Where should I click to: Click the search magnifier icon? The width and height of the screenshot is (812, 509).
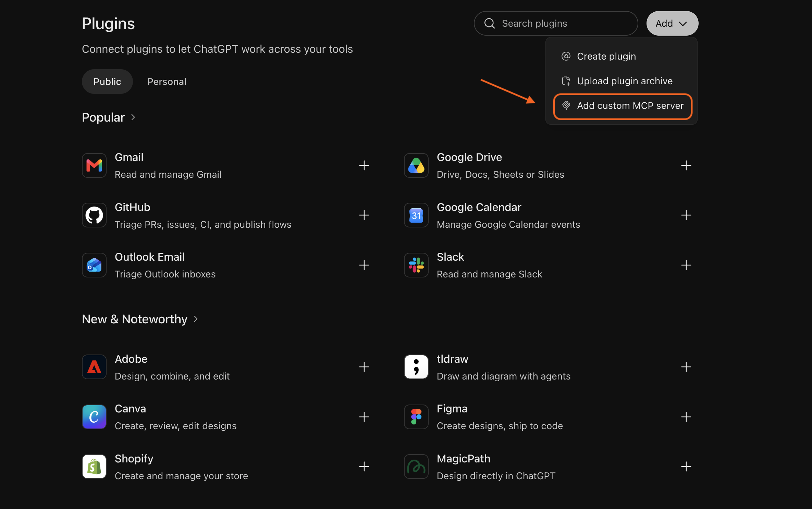tap(490, 23)
